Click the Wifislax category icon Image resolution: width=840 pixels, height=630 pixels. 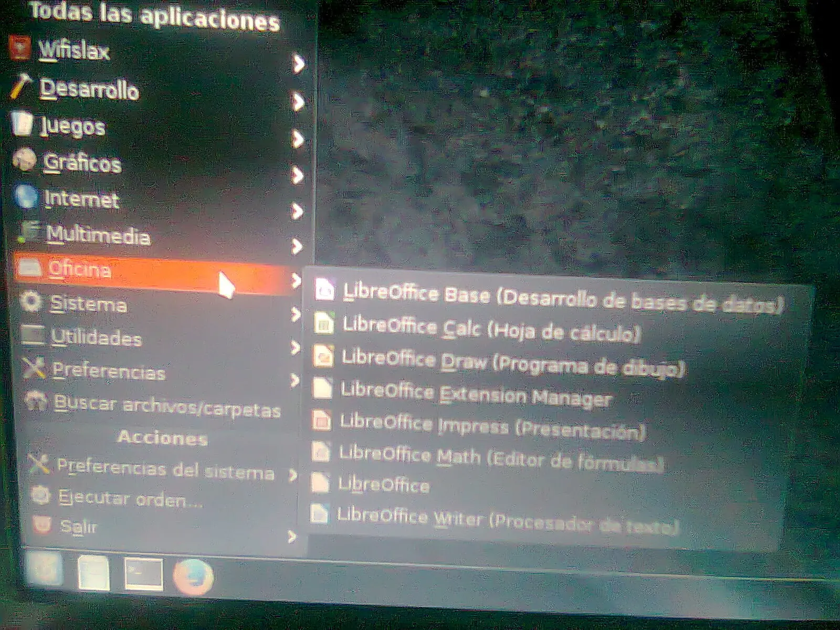point(20,48)
